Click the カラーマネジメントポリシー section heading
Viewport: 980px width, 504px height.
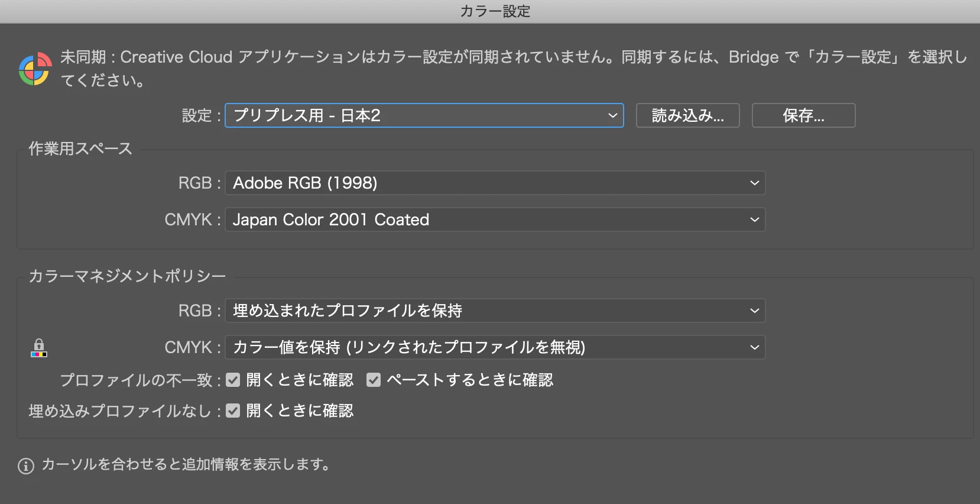(127, 276)
